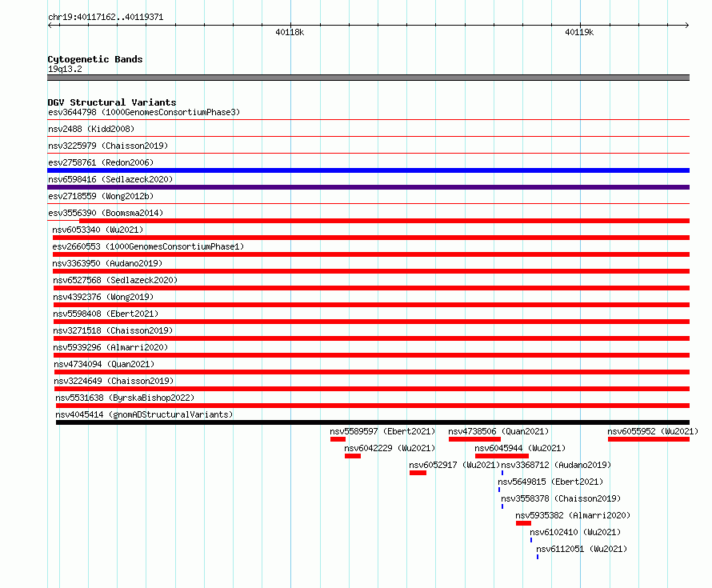Click the red bar under nsv6042229
Screen dimensions: 712x588
(353, 456)
